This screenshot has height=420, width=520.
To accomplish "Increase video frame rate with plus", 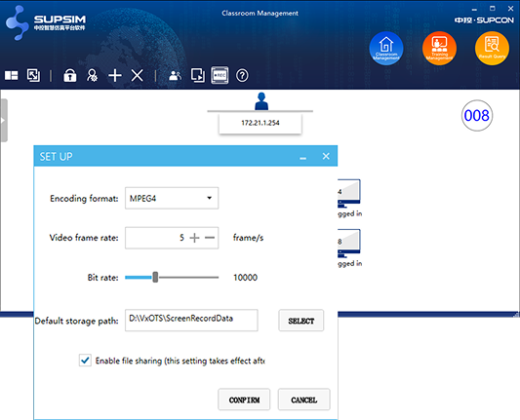I will [195, 238].
